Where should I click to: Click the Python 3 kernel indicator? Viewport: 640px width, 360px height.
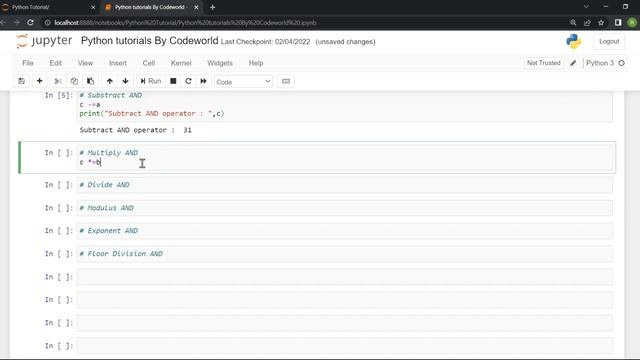[600, 63]
